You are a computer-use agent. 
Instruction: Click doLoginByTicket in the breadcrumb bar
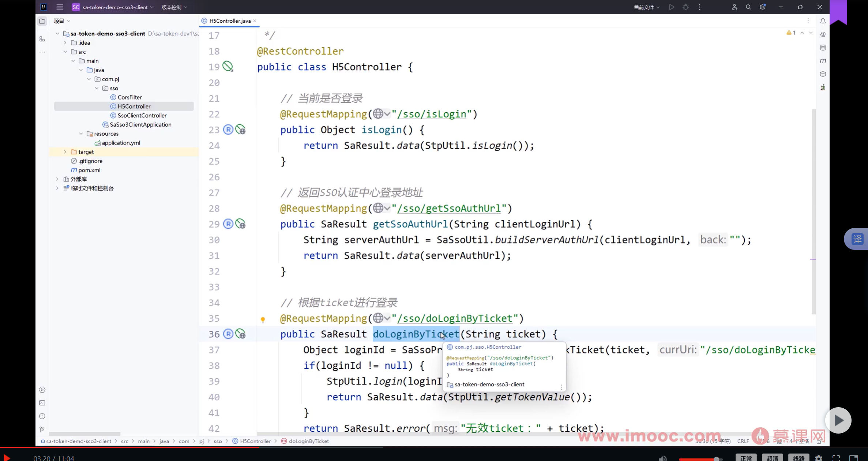[x=305, y=441]
